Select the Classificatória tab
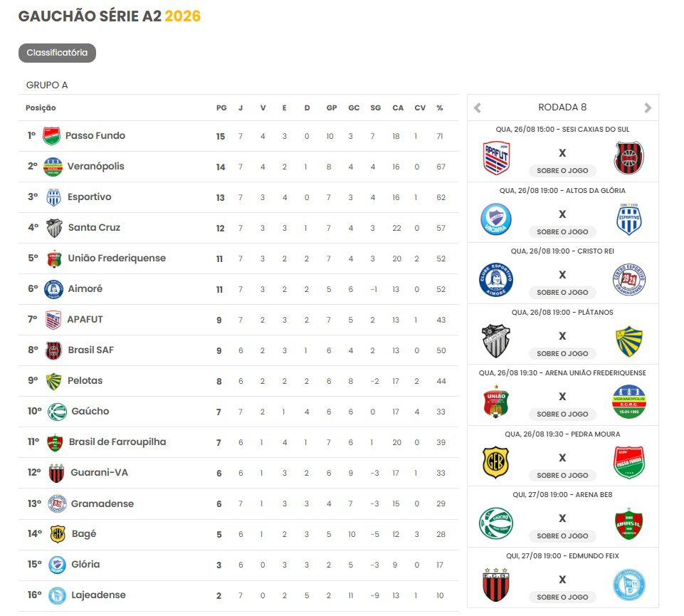 [57, 53]
